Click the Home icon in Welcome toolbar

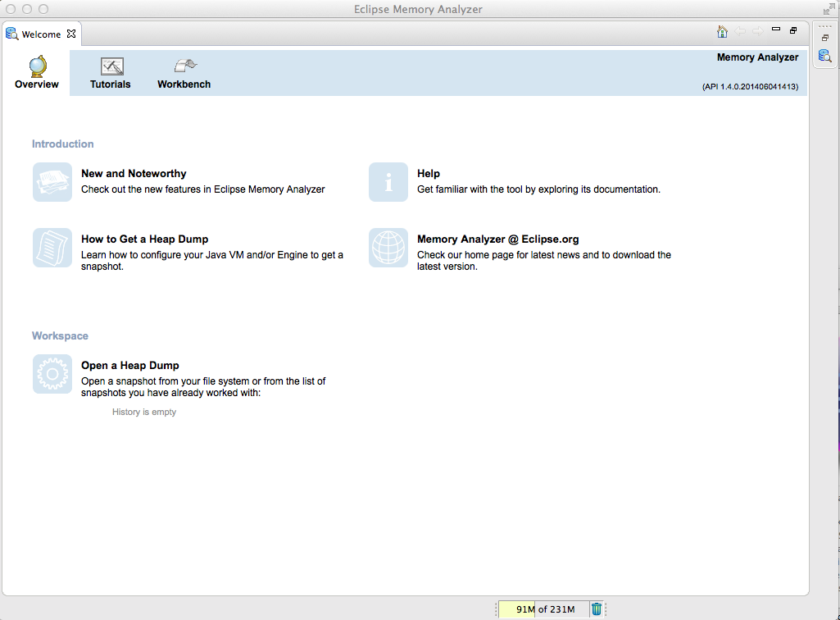pos(722,32)
